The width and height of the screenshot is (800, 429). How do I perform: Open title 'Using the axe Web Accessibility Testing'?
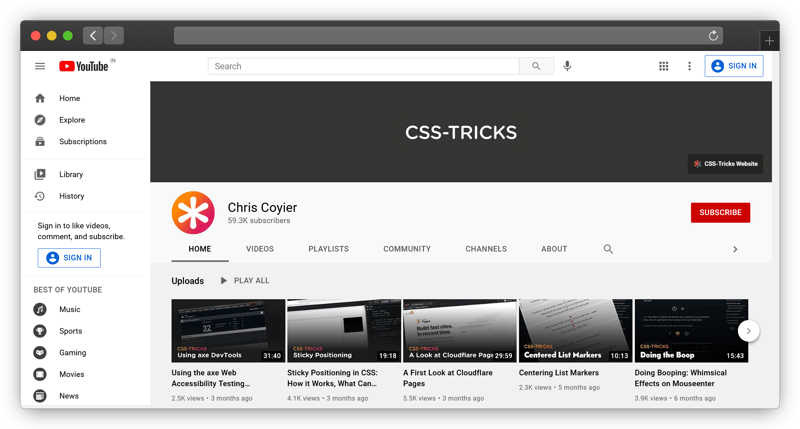pos(211,378)
